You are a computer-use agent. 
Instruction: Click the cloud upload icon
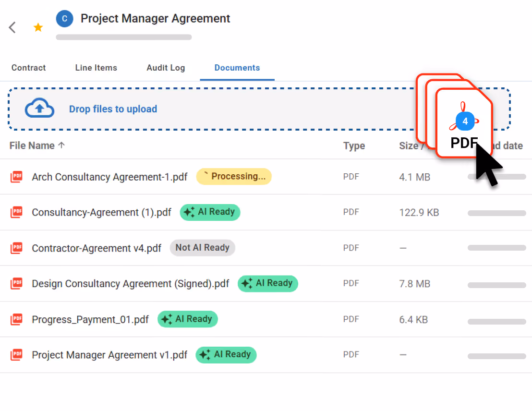coord(40,108)
